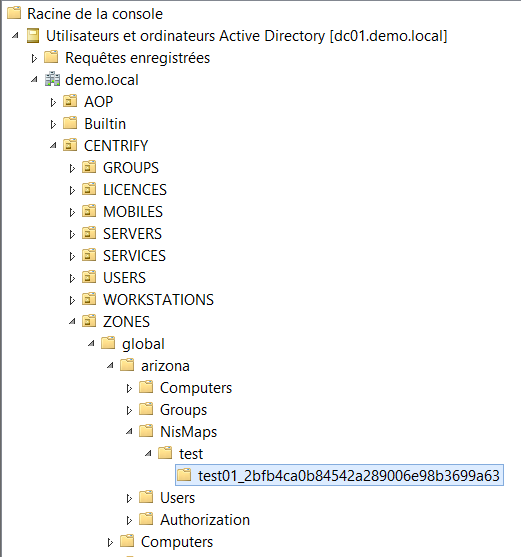Collapse the CENTRIFY node

[x=53, y=145]
